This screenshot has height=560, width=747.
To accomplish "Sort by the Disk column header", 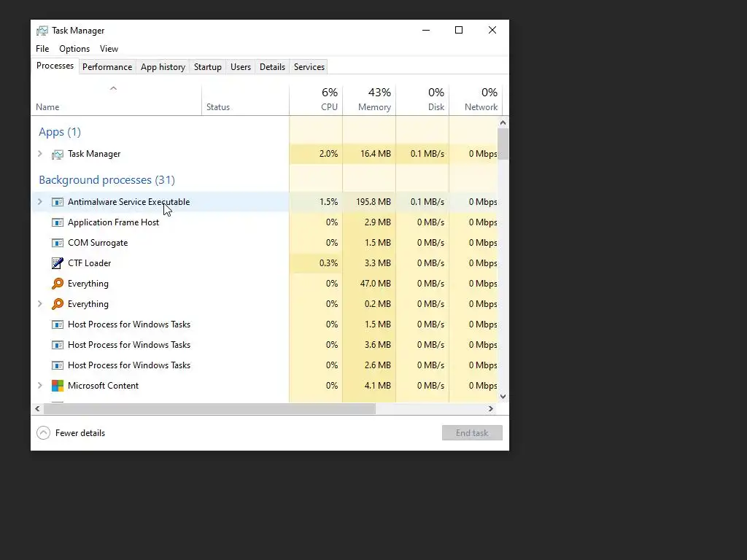I will click(x=422, y=99).
